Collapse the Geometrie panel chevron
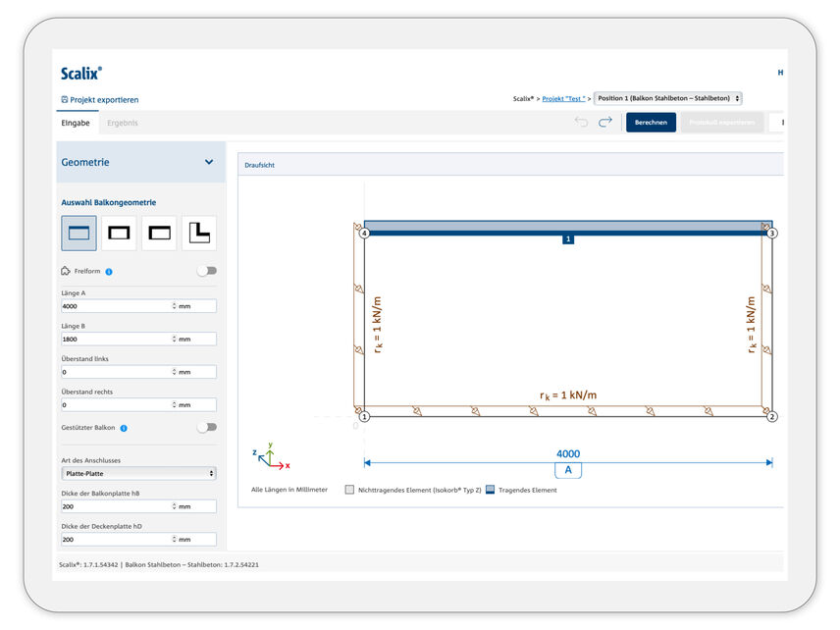The width and height of the screenshot is (840, 630). coord(209,163)
